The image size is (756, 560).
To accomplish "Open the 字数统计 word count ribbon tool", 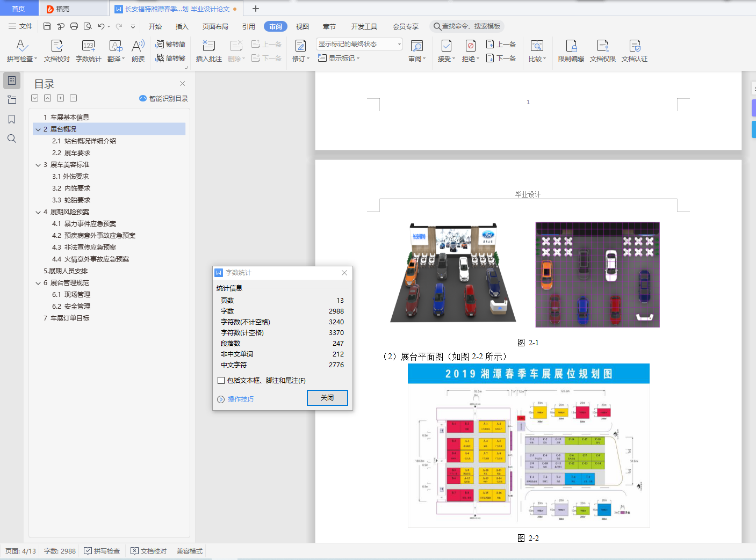I will click(x=89, y=51).
